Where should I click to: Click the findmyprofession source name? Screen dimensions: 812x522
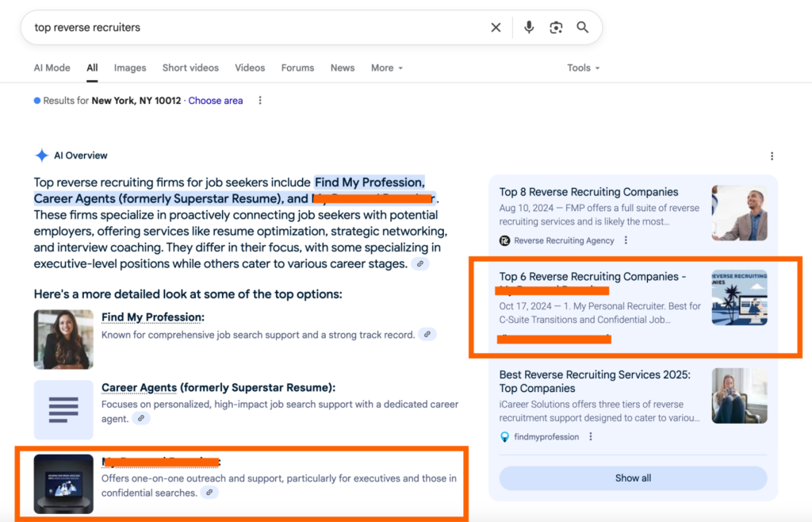pyautogui.click(x=546, y=436)
